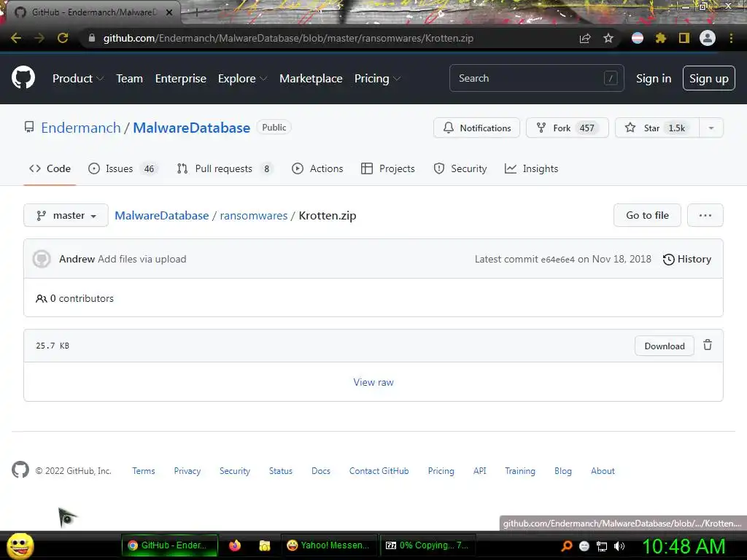Expand the Explore menu
747x560 pixels.
[242, 79]
